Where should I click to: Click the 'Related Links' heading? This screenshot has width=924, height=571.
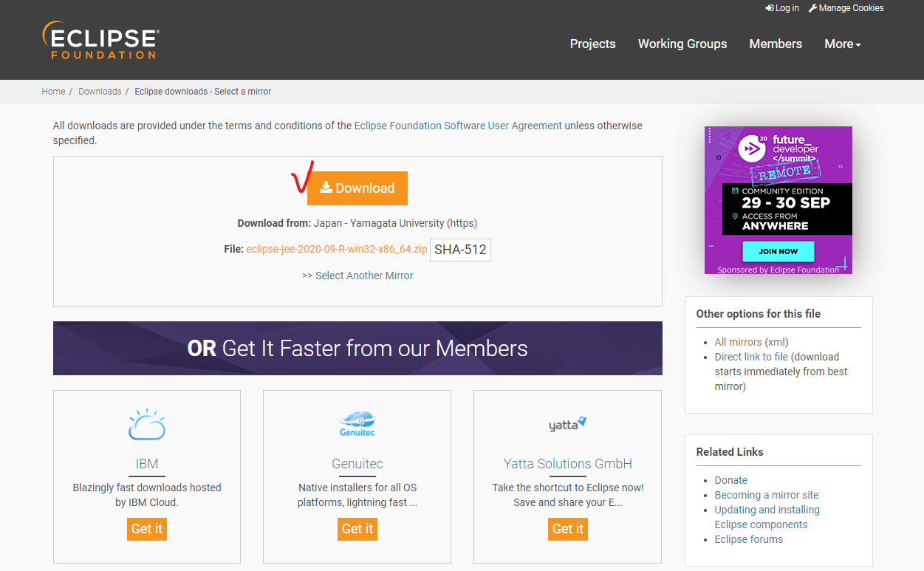click(730, 452)
